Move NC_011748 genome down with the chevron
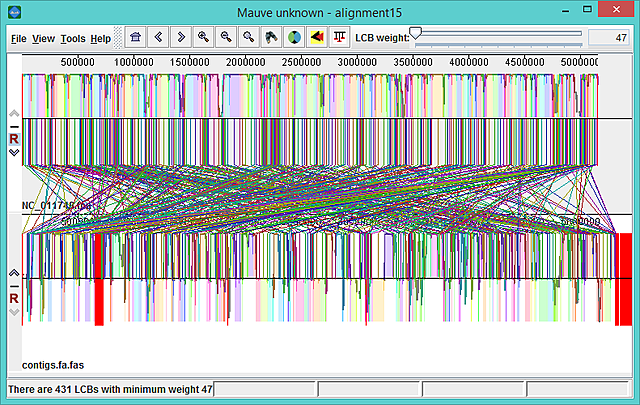Image resolution: width=640 pixels, height=405 pixels. pyautogui.click(x=14, y=153)
